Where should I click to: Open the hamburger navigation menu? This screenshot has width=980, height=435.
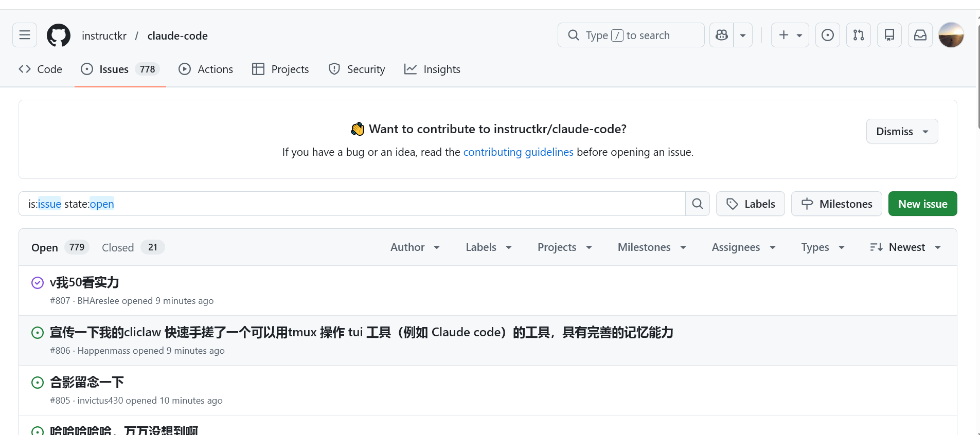click(25, 35)
